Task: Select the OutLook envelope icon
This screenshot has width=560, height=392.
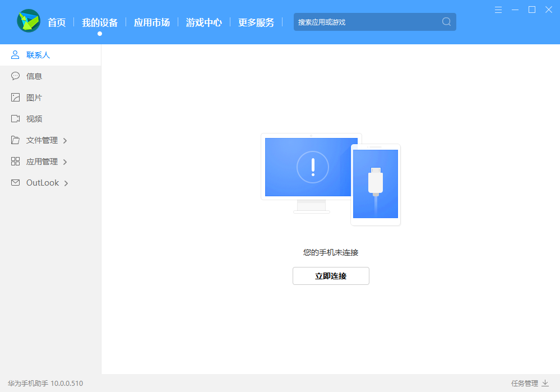Action: pos(15,183)
